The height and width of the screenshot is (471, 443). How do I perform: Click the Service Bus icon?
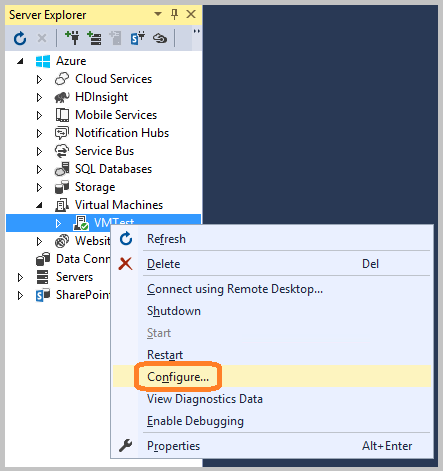pyautogui.click(x=62, y=151)
